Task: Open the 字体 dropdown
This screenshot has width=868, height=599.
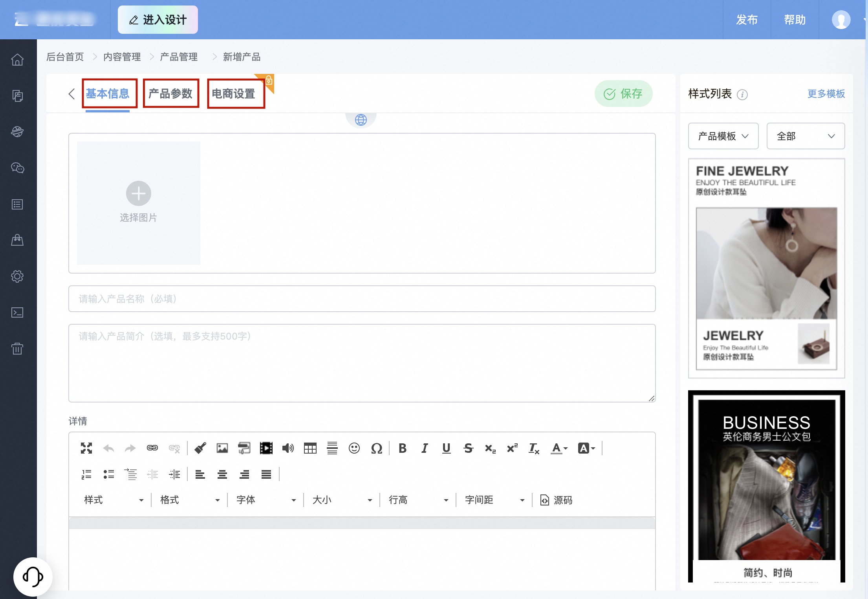Action: point(266,500)
